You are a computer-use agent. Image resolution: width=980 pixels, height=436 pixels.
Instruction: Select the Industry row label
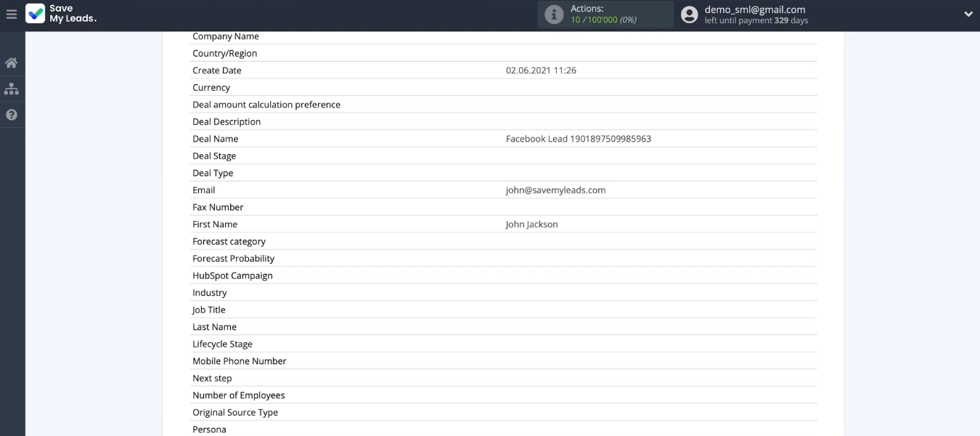[x=210, y=293]
